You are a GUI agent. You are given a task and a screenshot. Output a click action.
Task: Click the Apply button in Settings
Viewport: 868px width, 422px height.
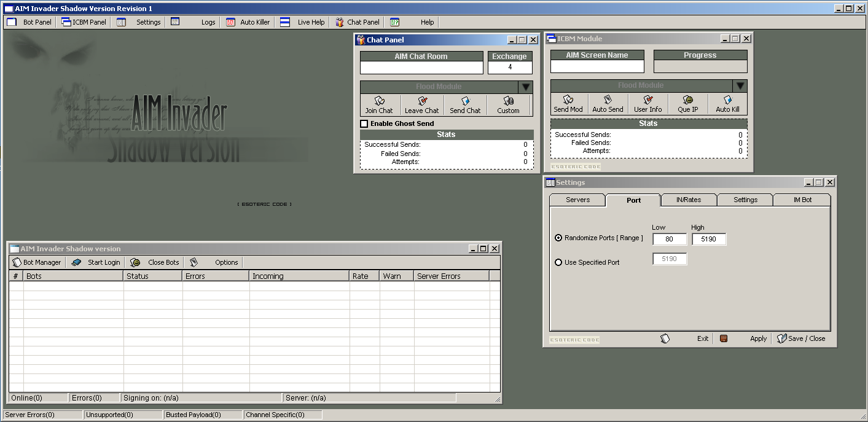(758, 338)
